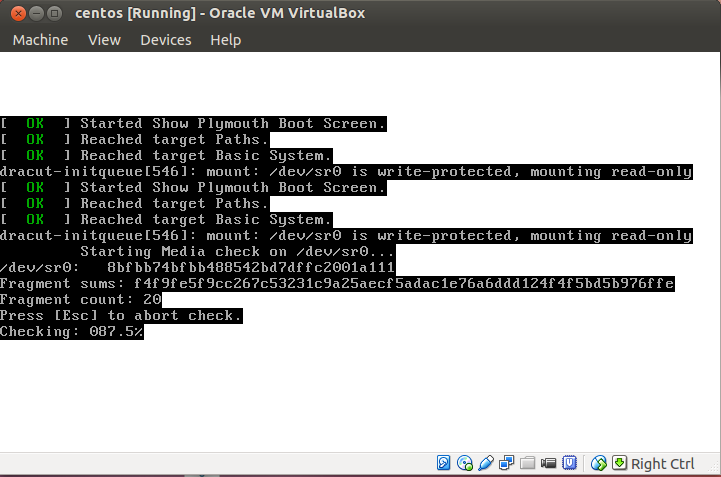Maximize the centos VirtualBox window

click(x=54, y=13)
